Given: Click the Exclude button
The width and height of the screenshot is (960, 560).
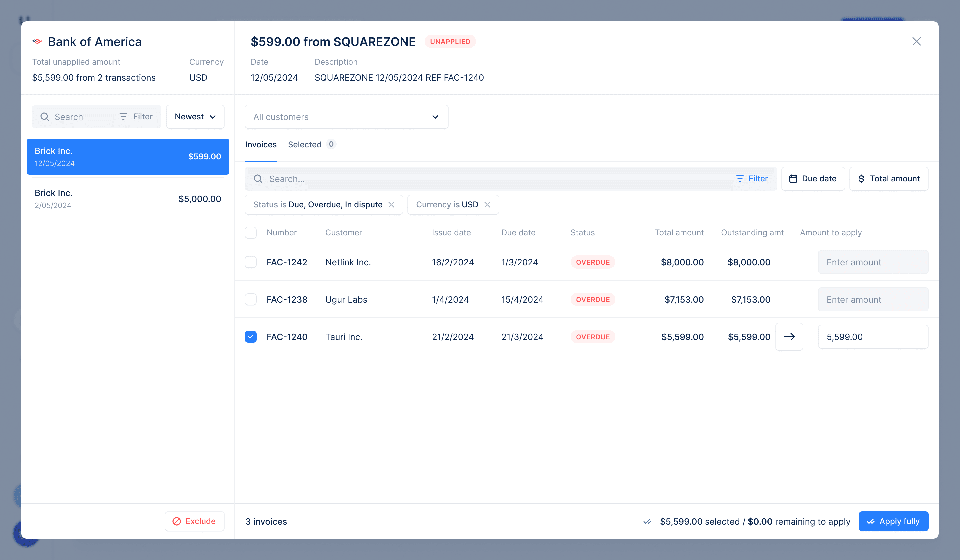Looking at the screenshot, I should [195, 521].
